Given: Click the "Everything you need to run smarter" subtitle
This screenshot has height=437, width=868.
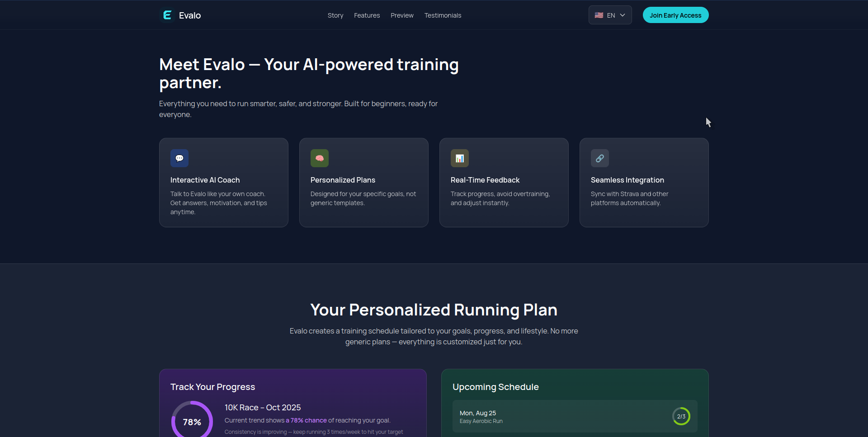Looking at the screenshot, I should [x=298, y=109].
